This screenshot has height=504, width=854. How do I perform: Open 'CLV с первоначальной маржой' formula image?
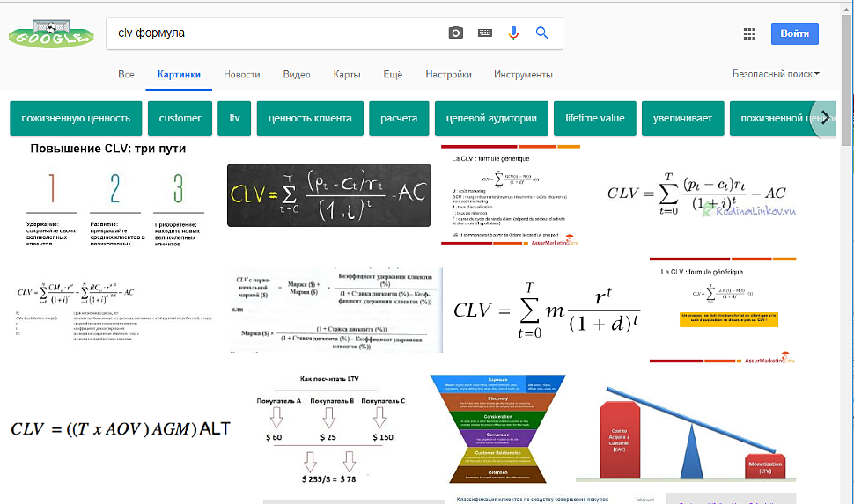click(335, 310)
